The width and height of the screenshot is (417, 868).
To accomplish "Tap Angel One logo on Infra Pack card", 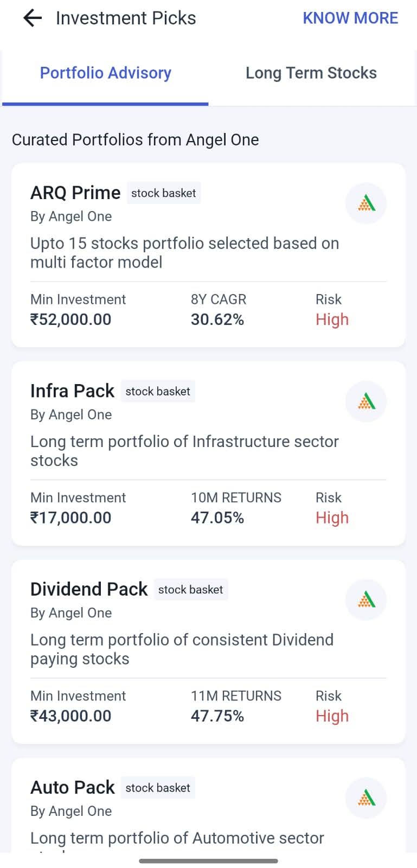I will pyautogui.click(x=366, y=401).
